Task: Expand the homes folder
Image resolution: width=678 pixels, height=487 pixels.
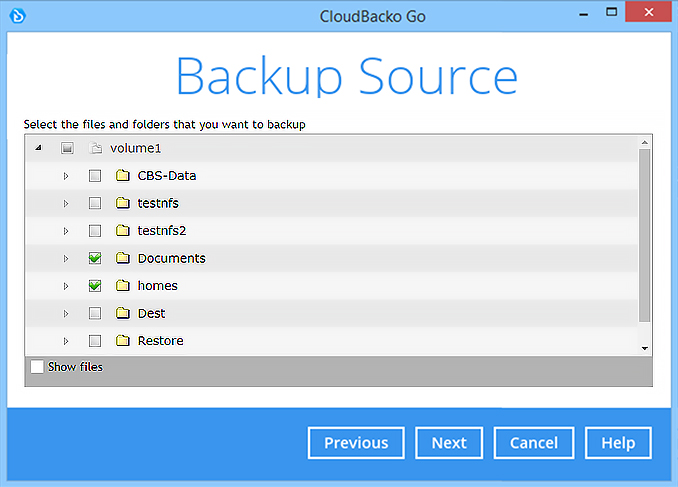Action: pyautogui.click(x=66, y=286)
